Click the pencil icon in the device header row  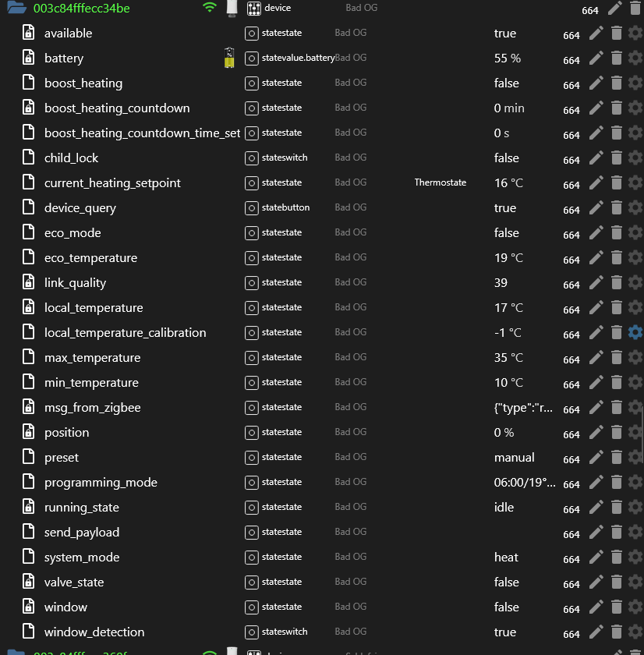615,9
